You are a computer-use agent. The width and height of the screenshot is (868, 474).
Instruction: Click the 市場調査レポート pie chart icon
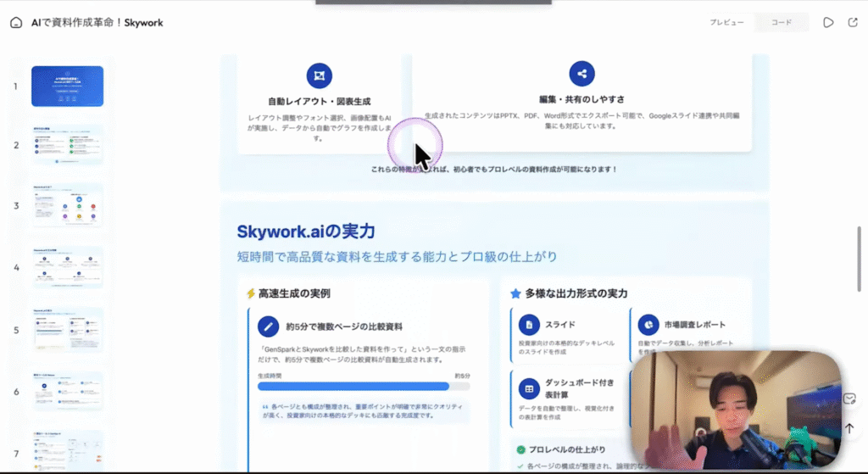coord(648,325)
